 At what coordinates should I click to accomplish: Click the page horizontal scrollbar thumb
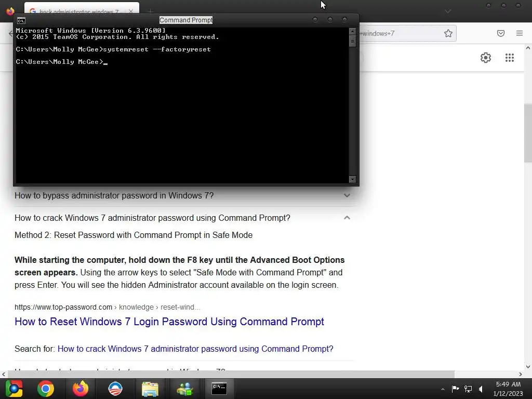click(x=231, y=374)
